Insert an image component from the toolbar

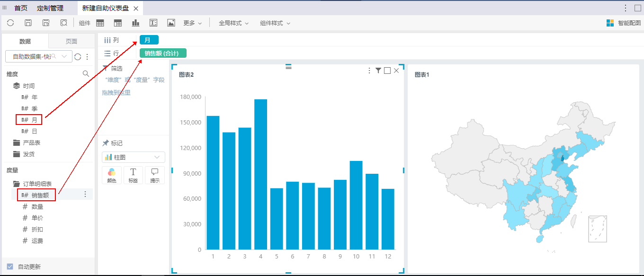[x=171, y=23]
